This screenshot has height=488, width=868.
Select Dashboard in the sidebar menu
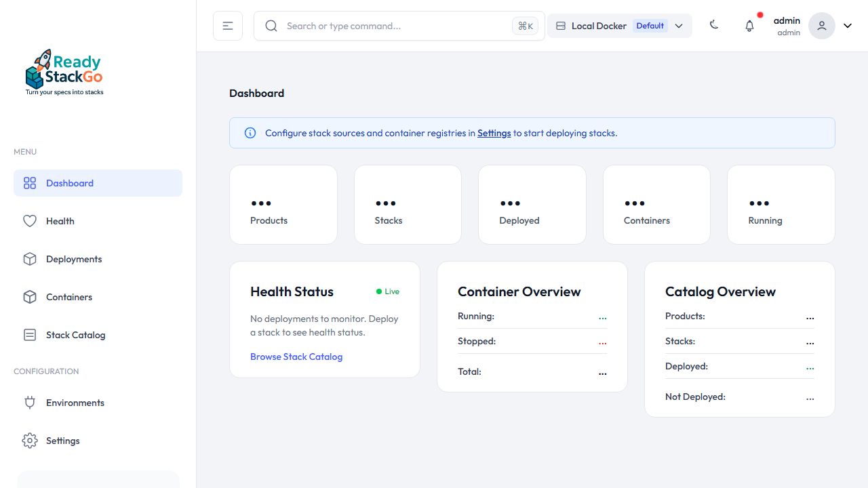(x=69, y=183)
